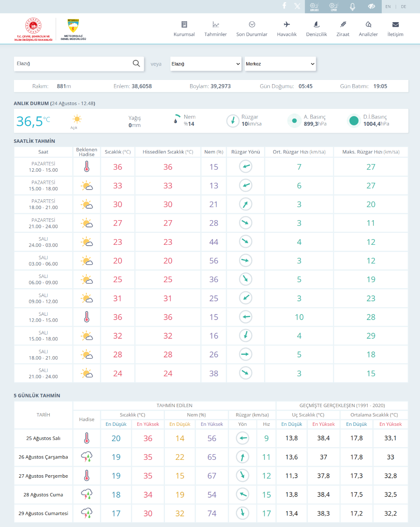The height and width of the screenshot is (527, 420).
Task: Open the Elazığ province dropdown
Action: coord(206,64)
